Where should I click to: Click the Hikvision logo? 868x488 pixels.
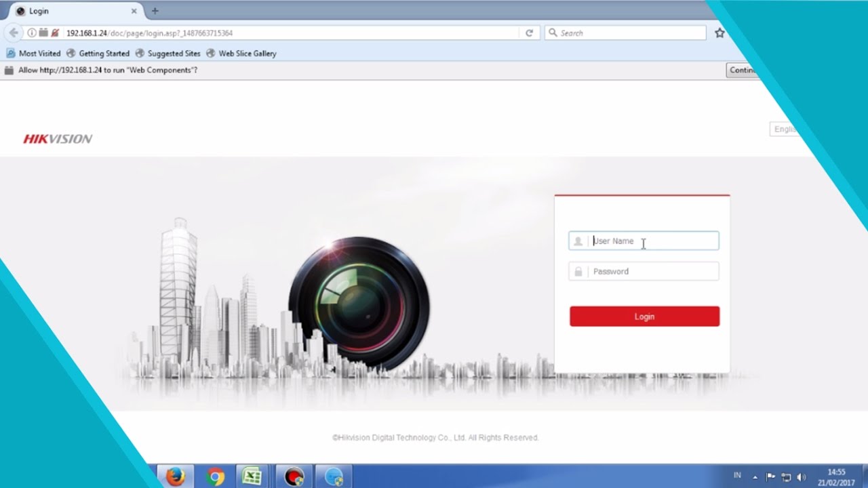58,139
